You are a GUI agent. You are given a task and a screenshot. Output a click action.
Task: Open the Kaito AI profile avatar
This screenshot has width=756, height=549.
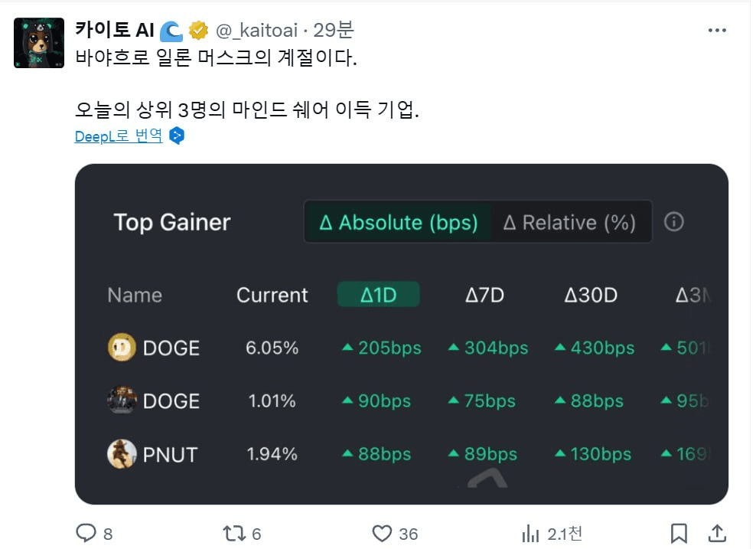point(39,43)
